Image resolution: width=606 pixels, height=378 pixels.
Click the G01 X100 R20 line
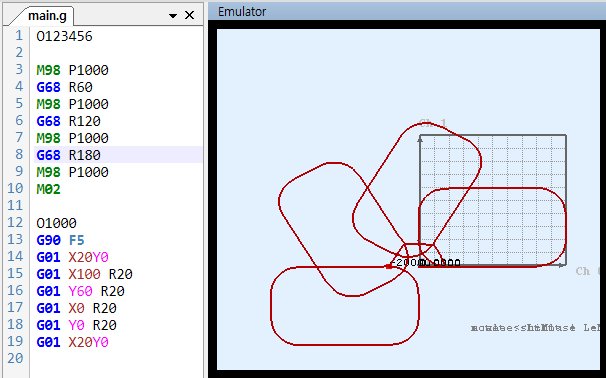click(x=85, y=274)
